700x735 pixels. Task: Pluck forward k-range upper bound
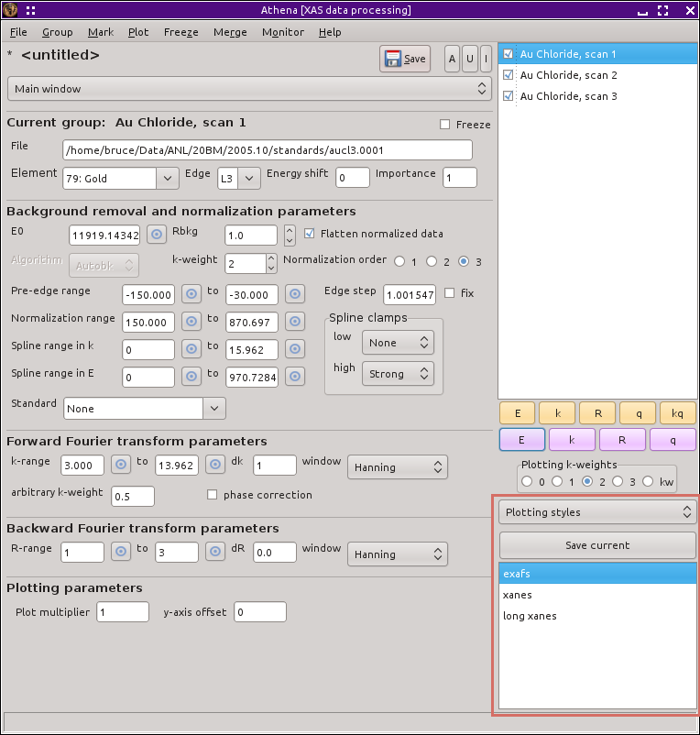click(x=215, y=465)
